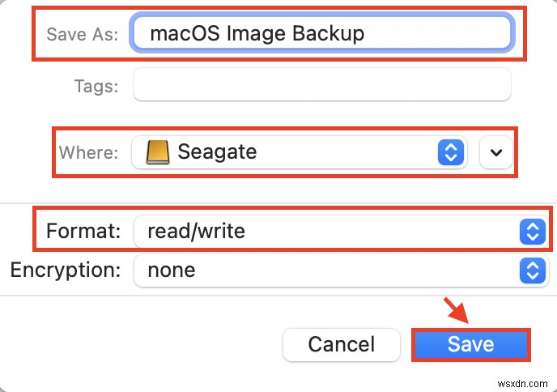557x392 pixels.
Task: Click the "Save As:" label
Action: tap(82, 34)
